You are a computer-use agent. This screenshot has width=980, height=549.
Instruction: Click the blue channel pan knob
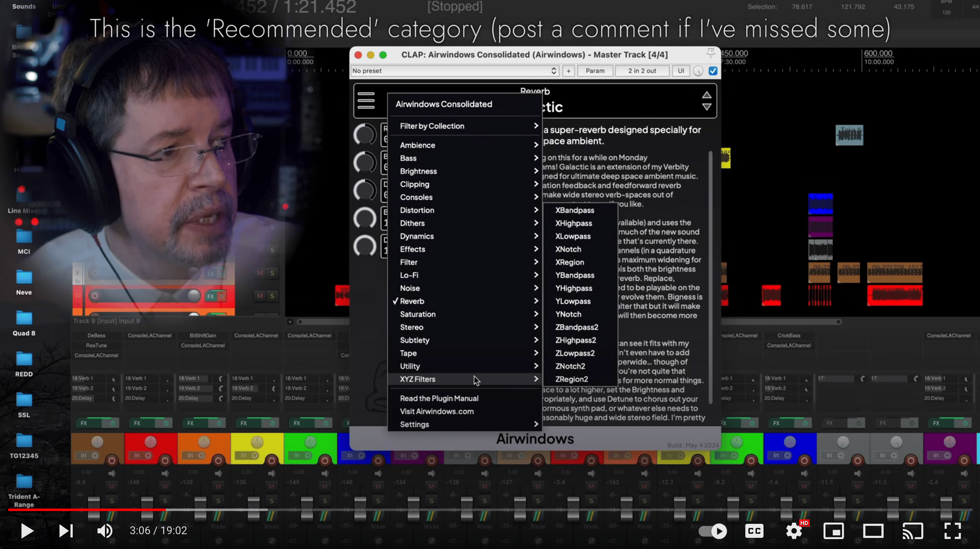(x=790, y=442)
